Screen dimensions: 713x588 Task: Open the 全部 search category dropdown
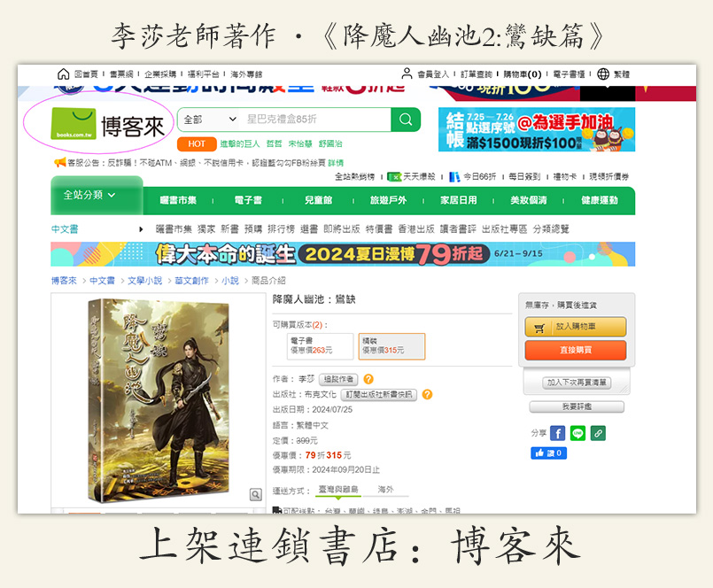pyautogui.click(x=209, y=120)
